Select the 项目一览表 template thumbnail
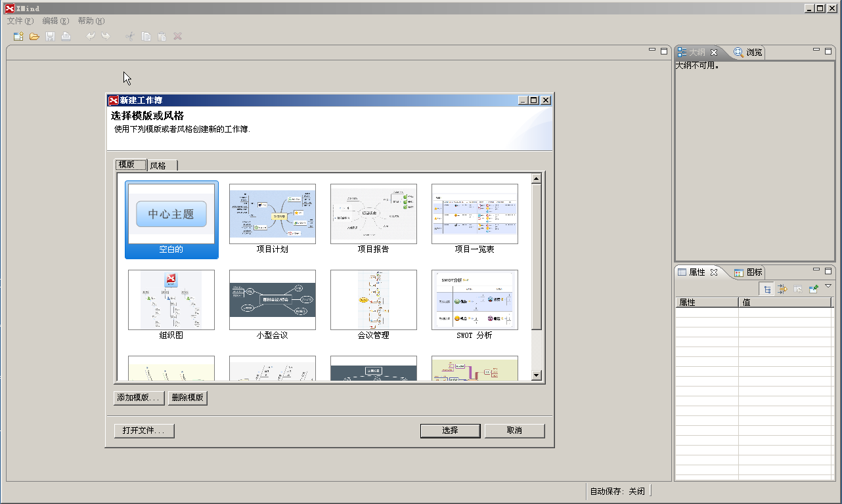This screenshot has height=504, width=842. pos(475,214)
